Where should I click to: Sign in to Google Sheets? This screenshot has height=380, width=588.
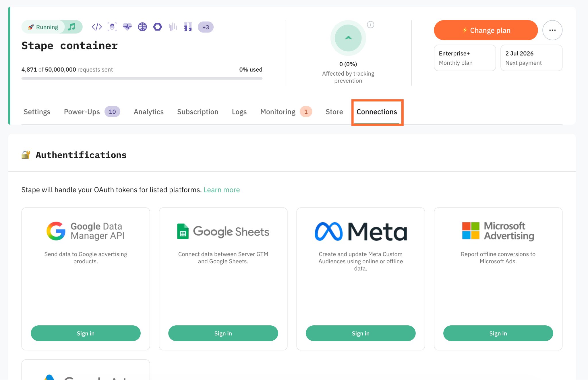[223, 333]
